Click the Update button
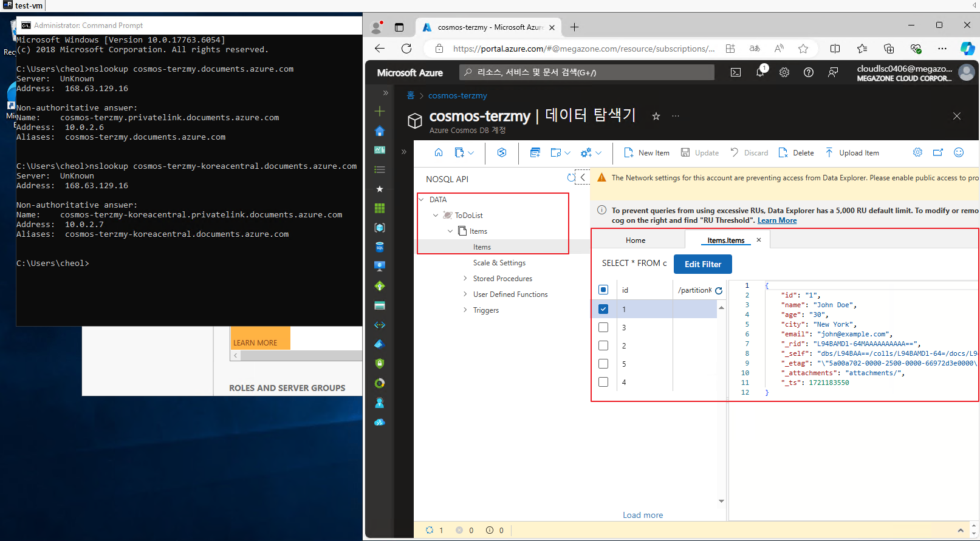Viewport: 980px width, 541px height. [699, 153]
